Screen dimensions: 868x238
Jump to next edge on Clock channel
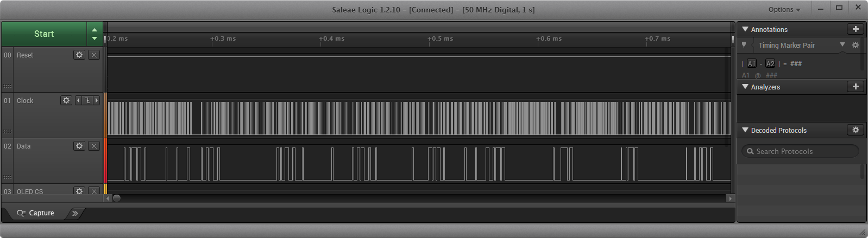point(97,100)
